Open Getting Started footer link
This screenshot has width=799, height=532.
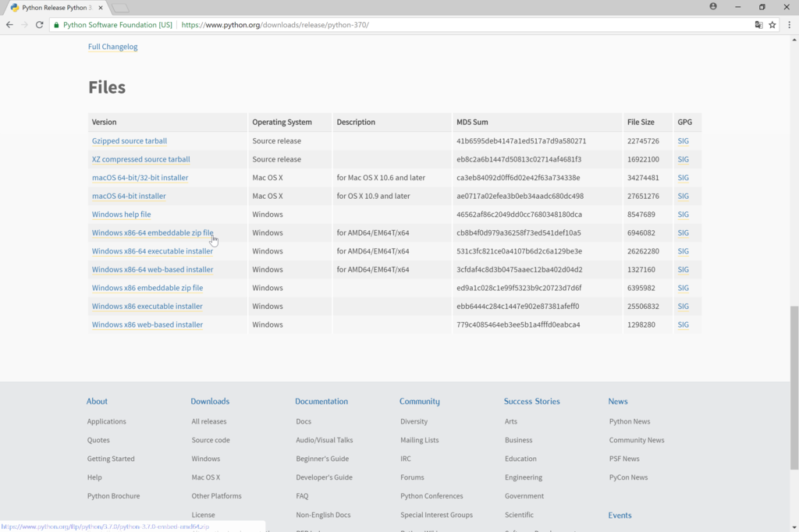tap(111, 459)
